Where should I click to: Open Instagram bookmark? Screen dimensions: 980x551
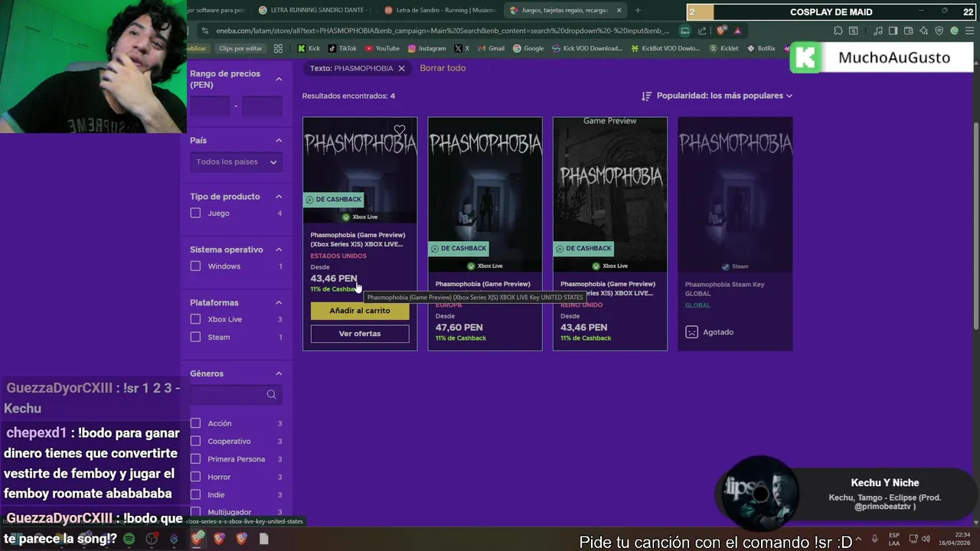[426, 48]
